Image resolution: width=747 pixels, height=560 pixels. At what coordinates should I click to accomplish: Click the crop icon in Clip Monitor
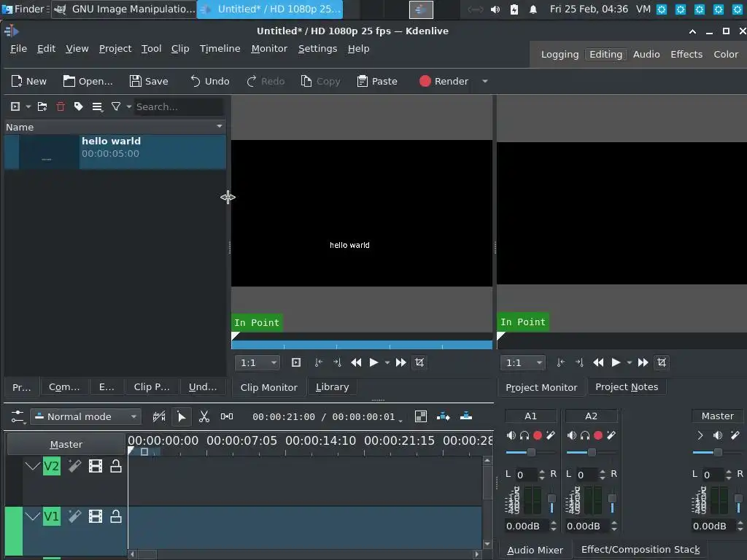coord(419,363)
